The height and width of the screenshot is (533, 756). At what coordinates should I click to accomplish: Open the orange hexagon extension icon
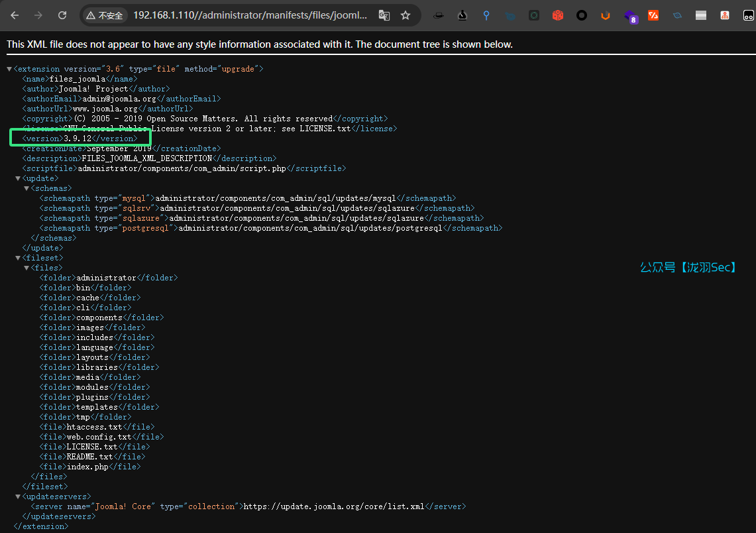(x=606, y=15)
